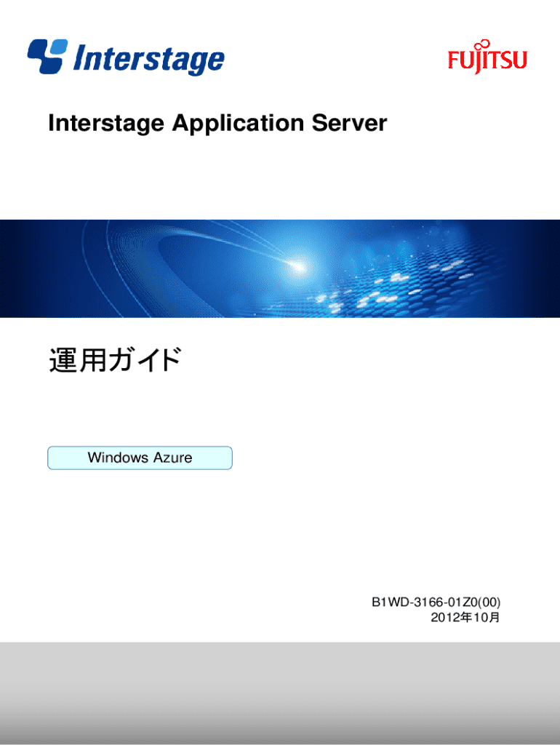Screen dimensions: 560x745
Task: Click the gray footer band
Action: tap(280, 691)
